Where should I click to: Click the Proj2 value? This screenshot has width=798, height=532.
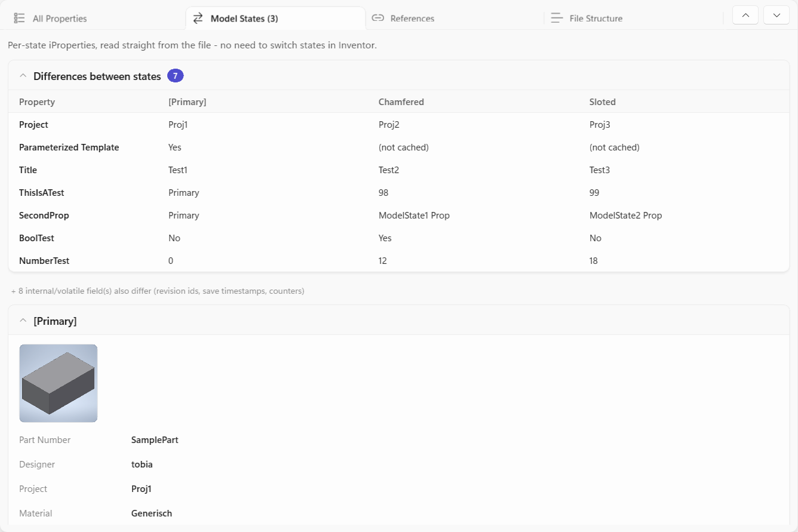pos(389,125)
